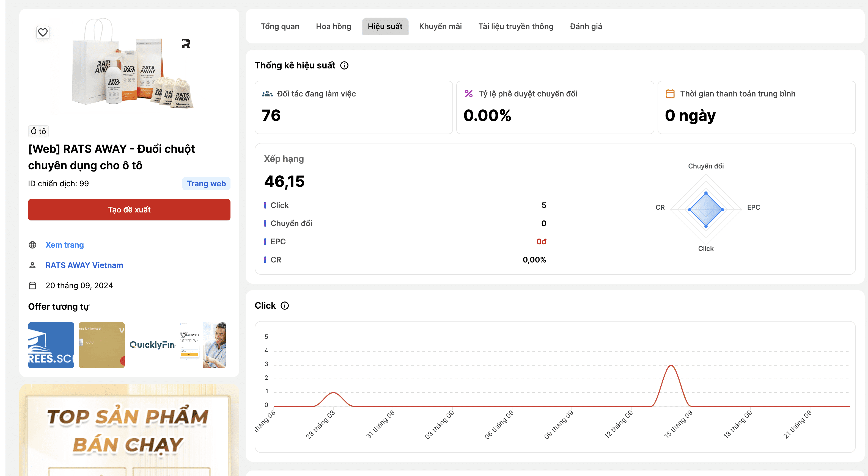Select the Tài liệu truyền thông tab
The image size is (868, 476).
515,26
